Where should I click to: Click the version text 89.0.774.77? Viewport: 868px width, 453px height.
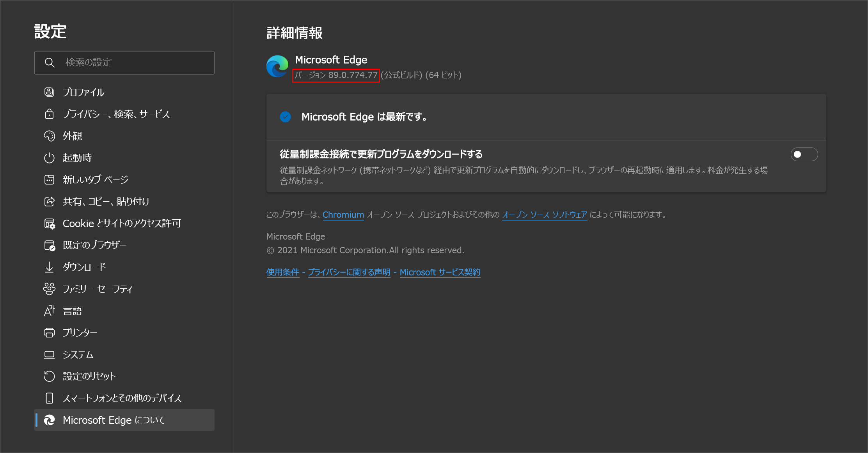[x=353, y=75]
